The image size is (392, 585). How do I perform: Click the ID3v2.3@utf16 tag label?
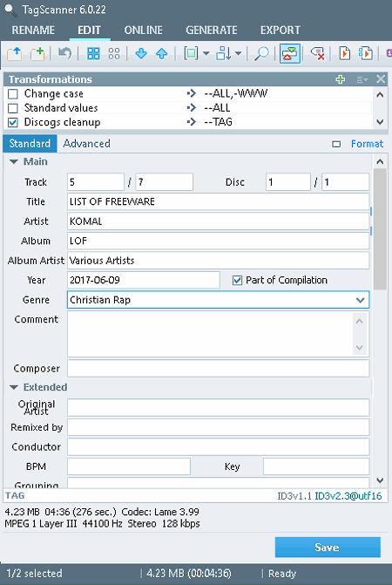[348, 496]
